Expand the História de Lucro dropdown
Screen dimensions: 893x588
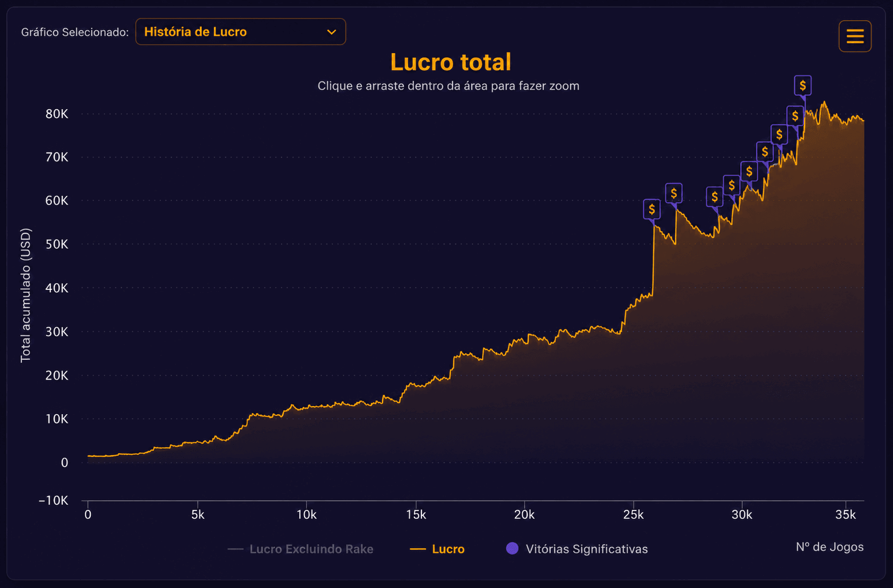pos(240,32)
